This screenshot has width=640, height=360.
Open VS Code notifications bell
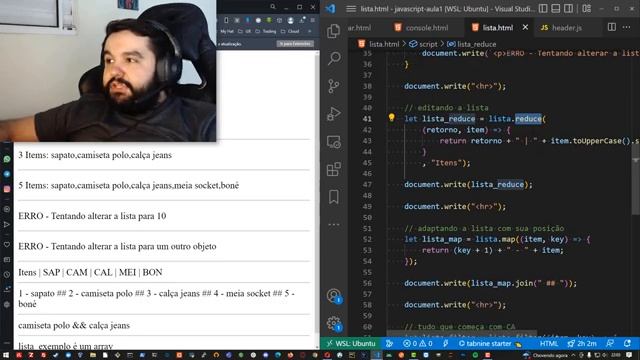coord(627,344)
